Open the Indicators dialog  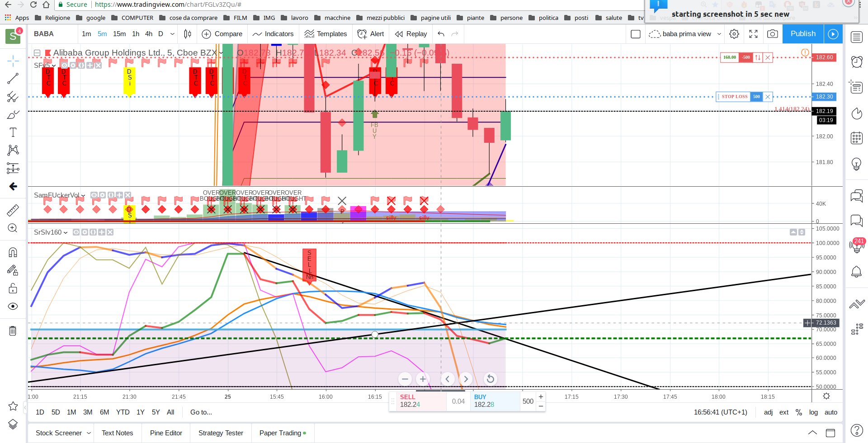pos(273,34)
